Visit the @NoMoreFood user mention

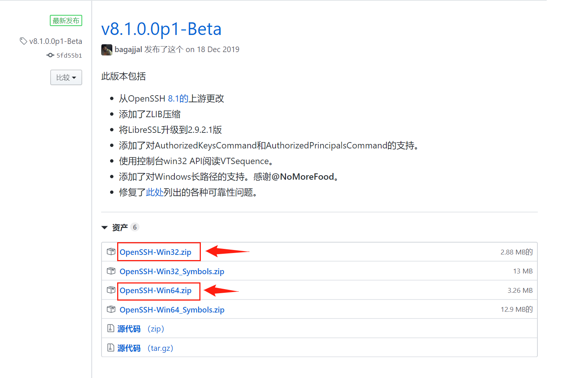coord(303,177)
